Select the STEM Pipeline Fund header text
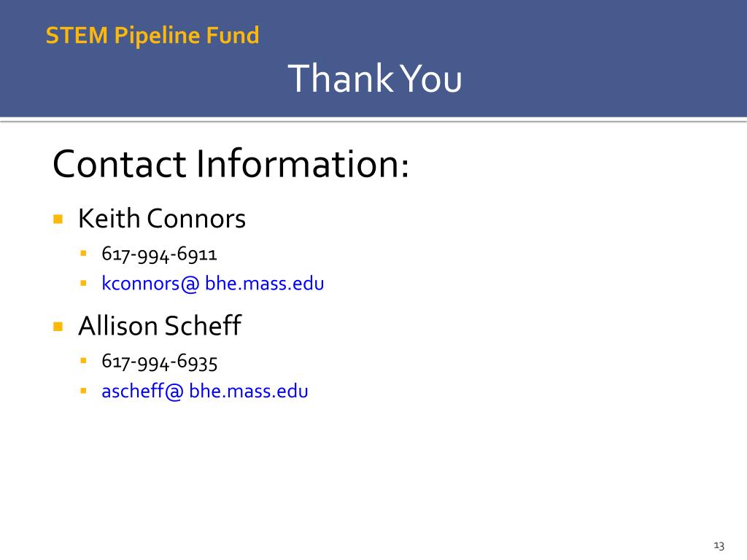Screen dimensions: 747x560 (152, 36)
